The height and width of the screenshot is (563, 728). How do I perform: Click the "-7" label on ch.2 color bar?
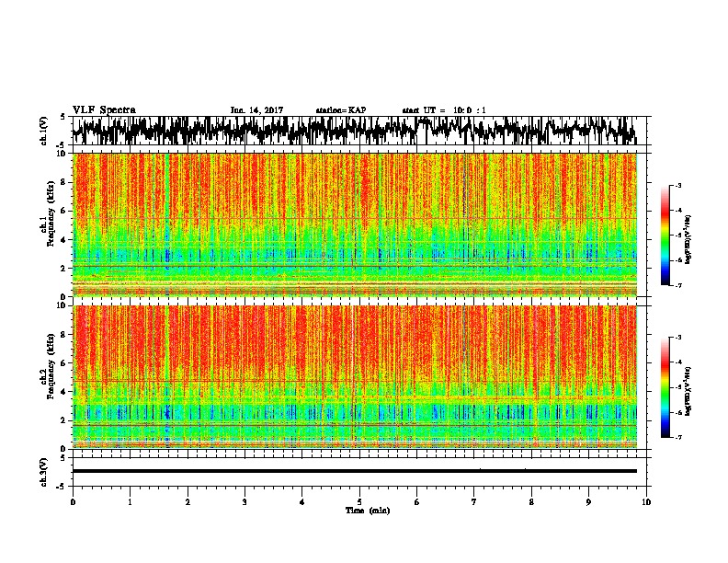pyautogui.click(x=678, y=437)
